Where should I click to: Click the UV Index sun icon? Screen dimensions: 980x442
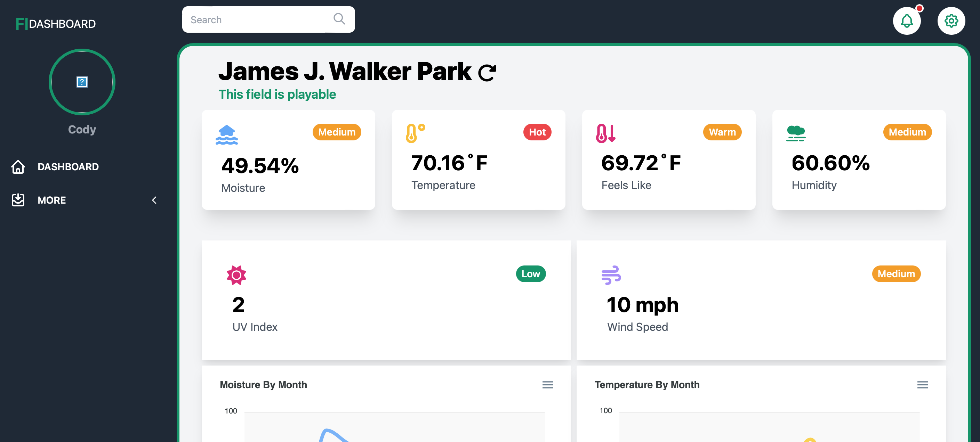click(236, 275)
